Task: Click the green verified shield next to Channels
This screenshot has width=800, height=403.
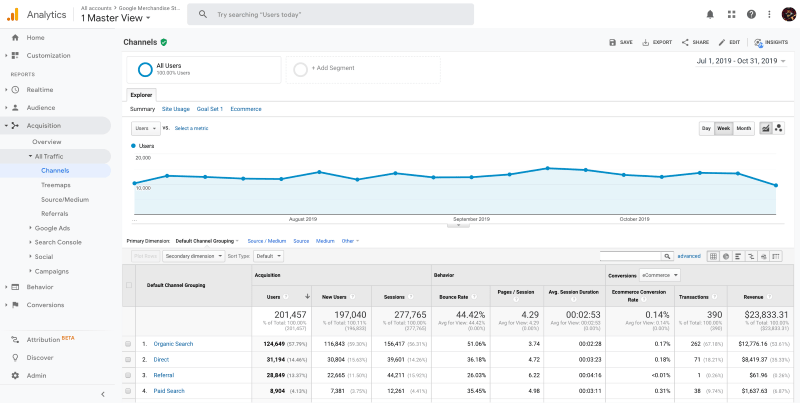Action: pos(164,42)
